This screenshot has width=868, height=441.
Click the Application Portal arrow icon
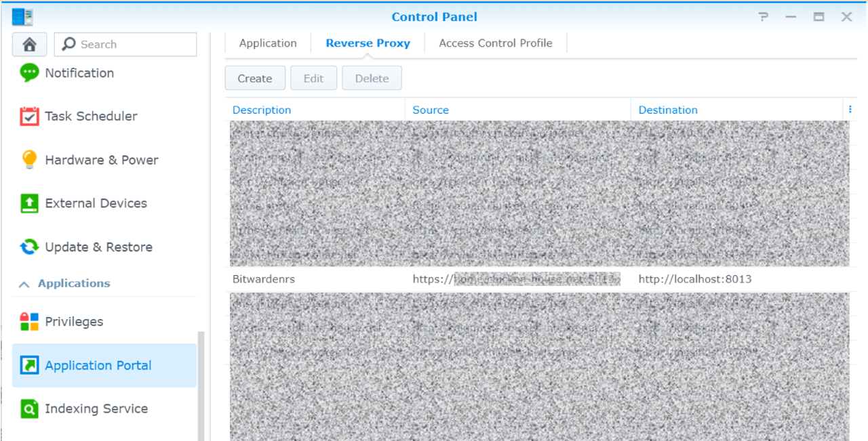click(x=29, y=366)
